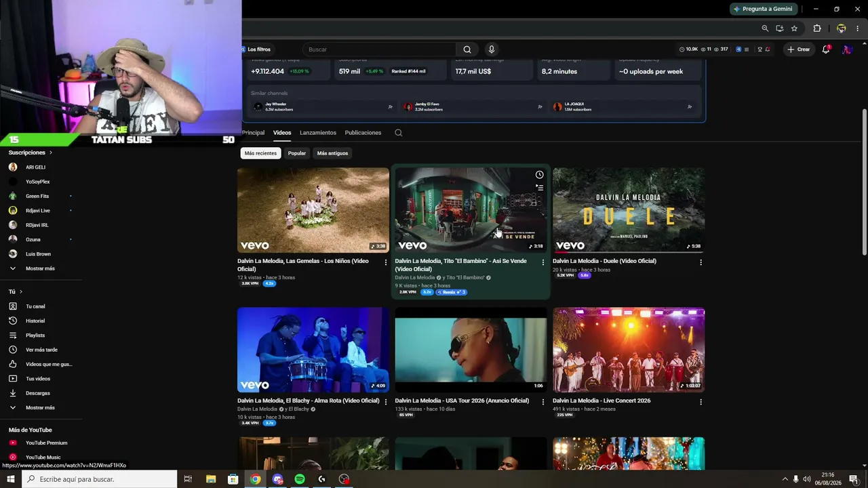Open more options for Duele video
Viewport: 868px width, 488px height.
(701, 262)
